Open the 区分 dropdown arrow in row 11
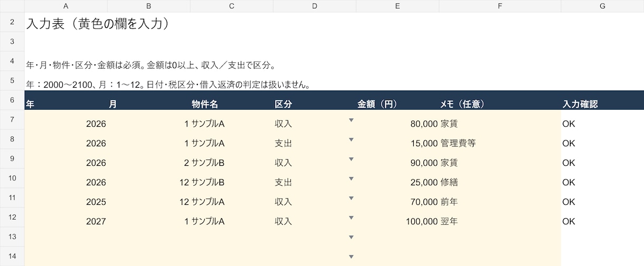 (x=351, y=198)
